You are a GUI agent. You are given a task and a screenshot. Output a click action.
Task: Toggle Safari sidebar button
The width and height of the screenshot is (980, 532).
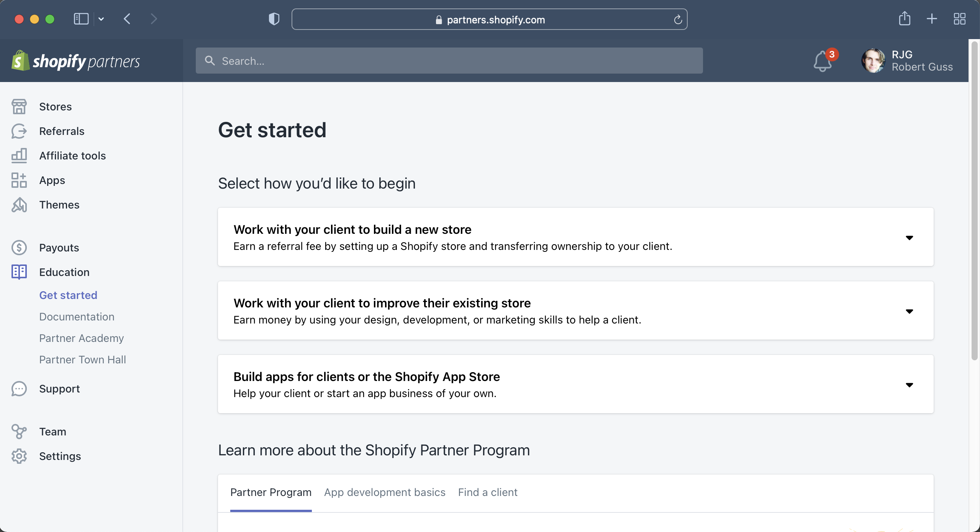(81, 19)
